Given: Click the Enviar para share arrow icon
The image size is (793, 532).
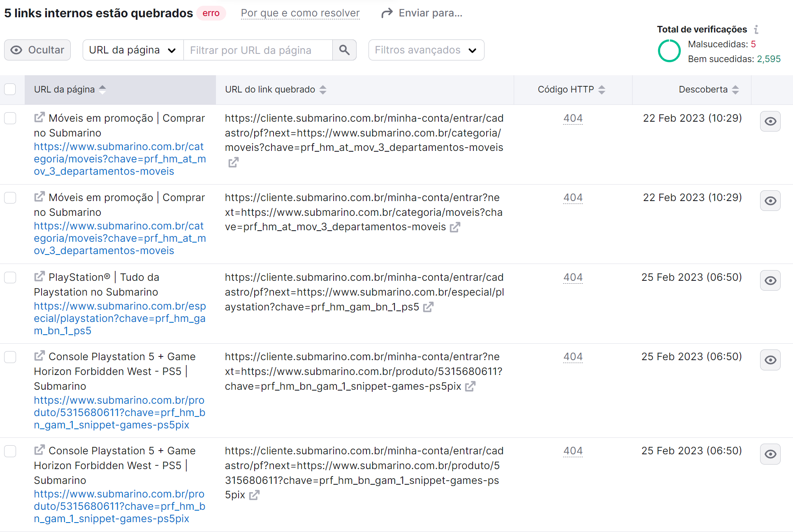Looking at the screenshot, I should (387, 13).
